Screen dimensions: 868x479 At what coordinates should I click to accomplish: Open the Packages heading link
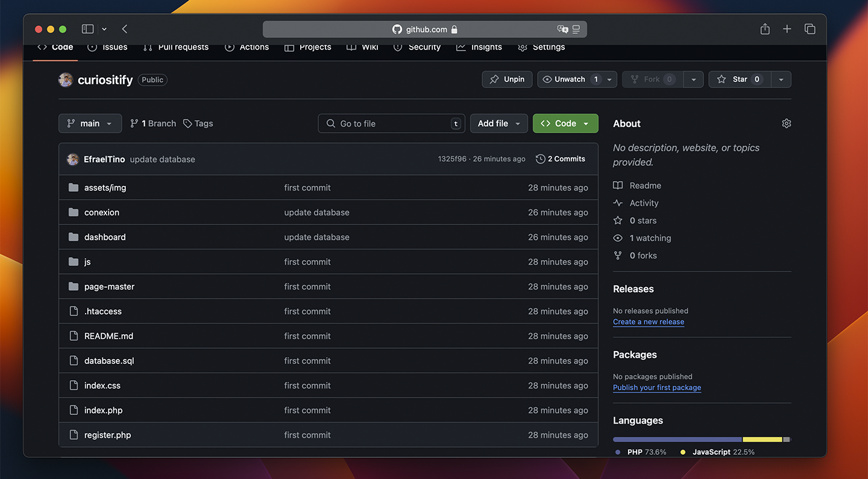coord(635,355)
